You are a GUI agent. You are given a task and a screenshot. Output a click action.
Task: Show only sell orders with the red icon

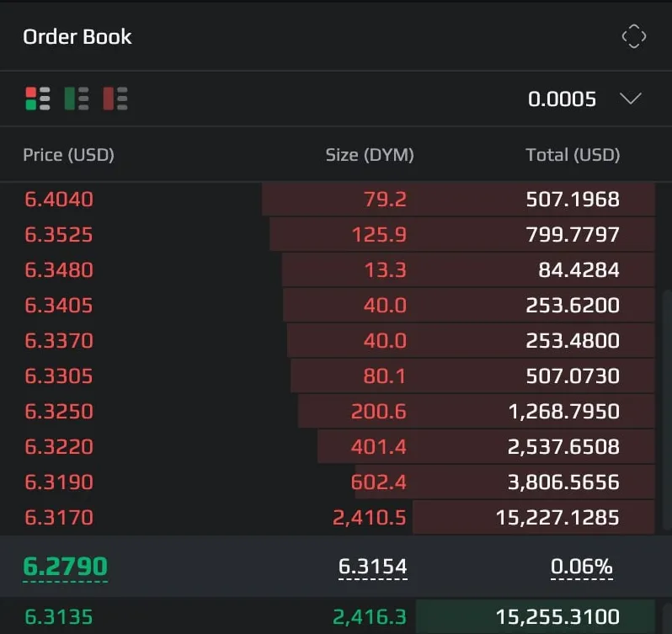pyautogui.click(x=115, y=99)
